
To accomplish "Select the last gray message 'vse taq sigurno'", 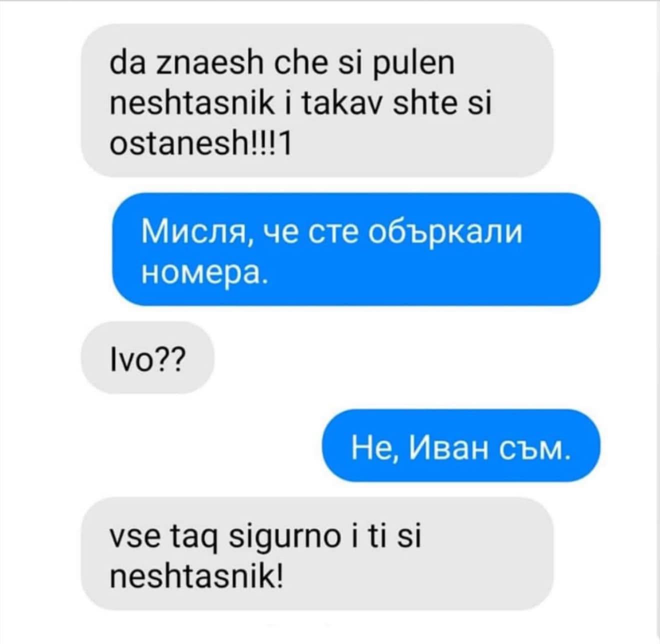I will pos(317,553).
